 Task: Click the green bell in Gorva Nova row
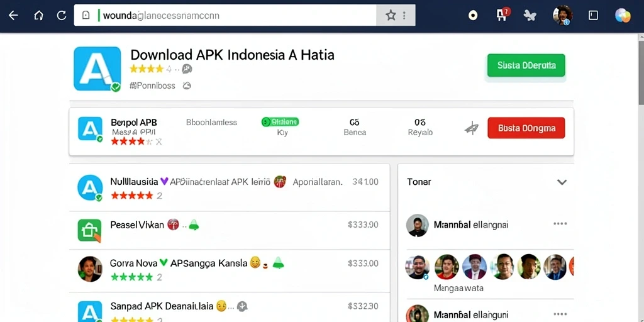point(278,263)
